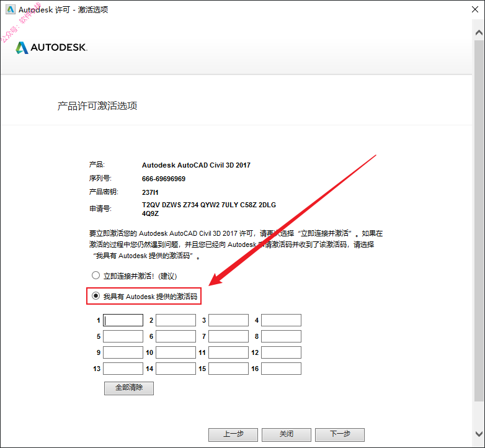Click the scrollbar down arrow
Viewport: 485px width, 448px height.
(479, 434)
